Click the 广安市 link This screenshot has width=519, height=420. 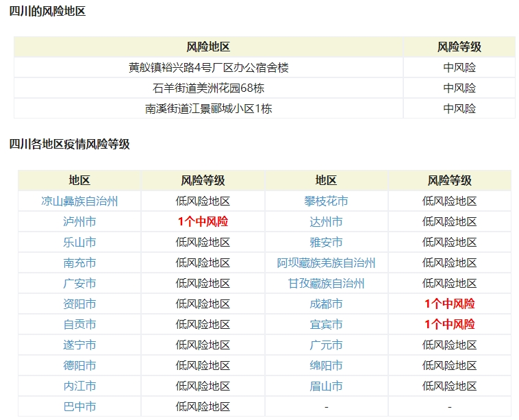[x=79, y=284]
